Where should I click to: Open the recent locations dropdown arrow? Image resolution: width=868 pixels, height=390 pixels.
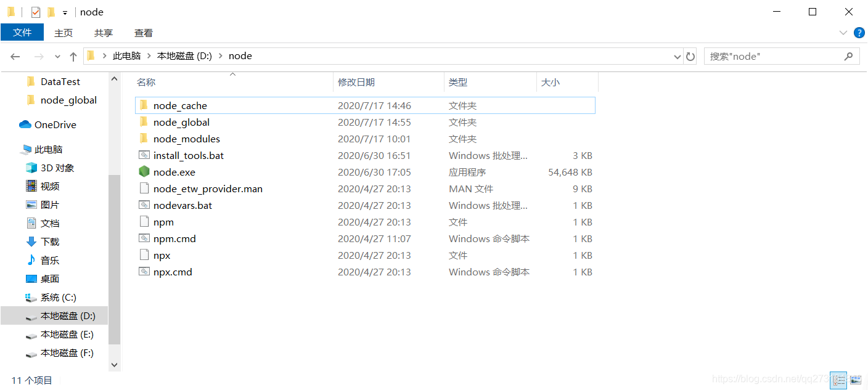57,57
